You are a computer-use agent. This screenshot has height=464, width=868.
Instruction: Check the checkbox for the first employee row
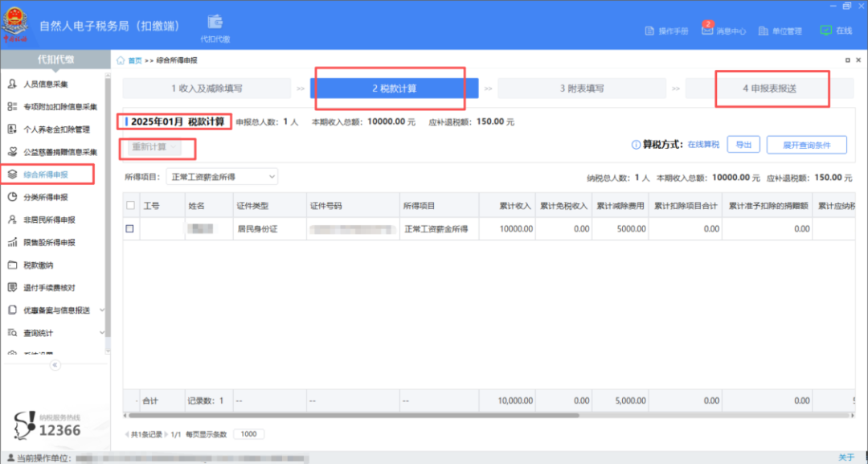point(130,229)
